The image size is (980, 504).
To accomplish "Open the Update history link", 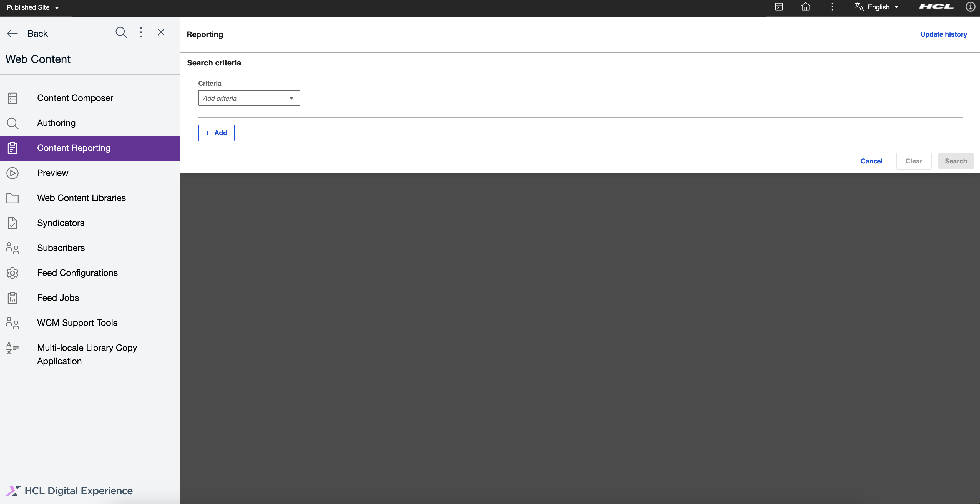I will point(943,34).
